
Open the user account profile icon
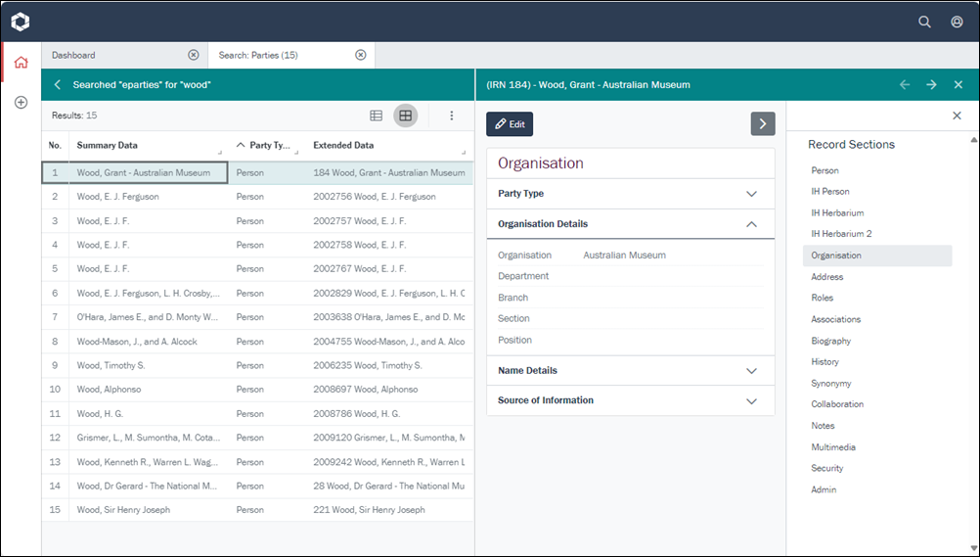click(957, 22)
